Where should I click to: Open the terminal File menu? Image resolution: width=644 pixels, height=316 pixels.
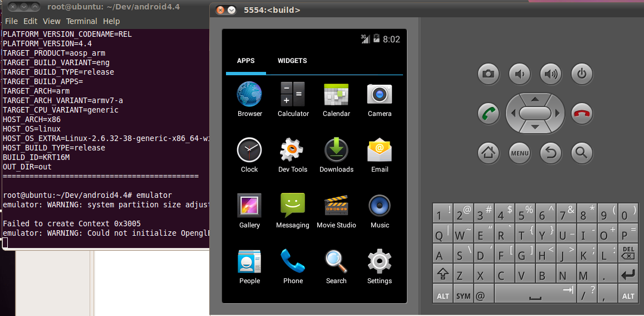(x=11, y=21)
